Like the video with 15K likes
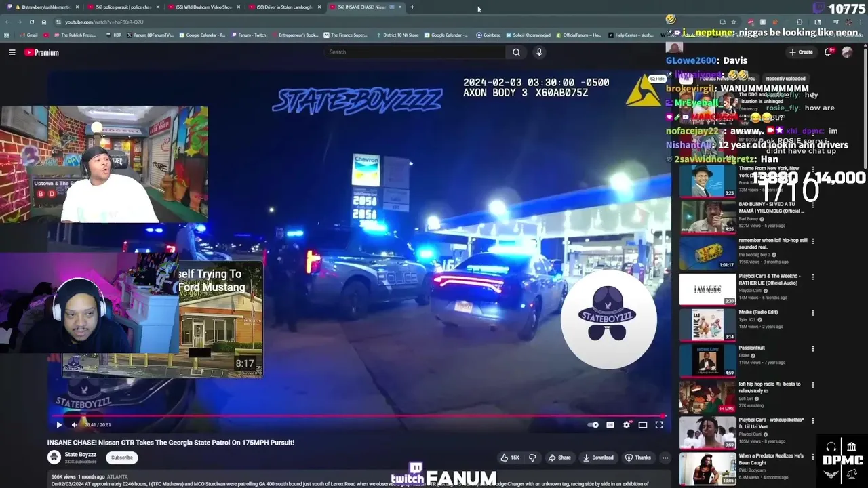868x488 pixels. [510, 457]
